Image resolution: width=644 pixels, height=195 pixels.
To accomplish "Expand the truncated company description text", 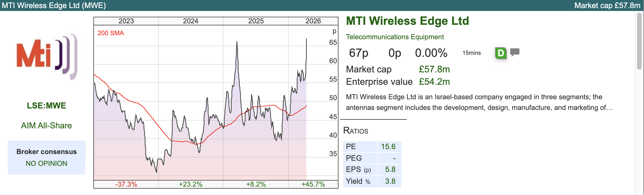I will click(x=610, y=108).
